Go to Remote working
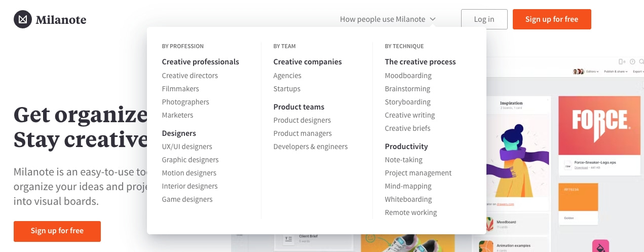 click(x=411, y=212)
